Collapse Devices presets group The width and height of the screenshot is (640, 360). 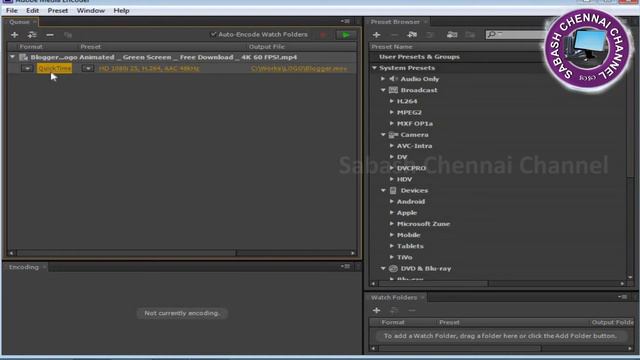[383, 190]
